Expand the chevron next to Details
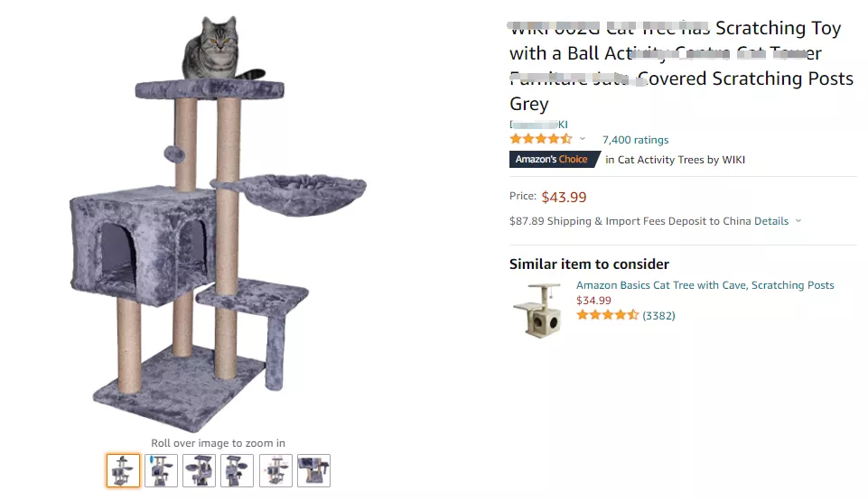868x500 pixels. coord(798,221)
